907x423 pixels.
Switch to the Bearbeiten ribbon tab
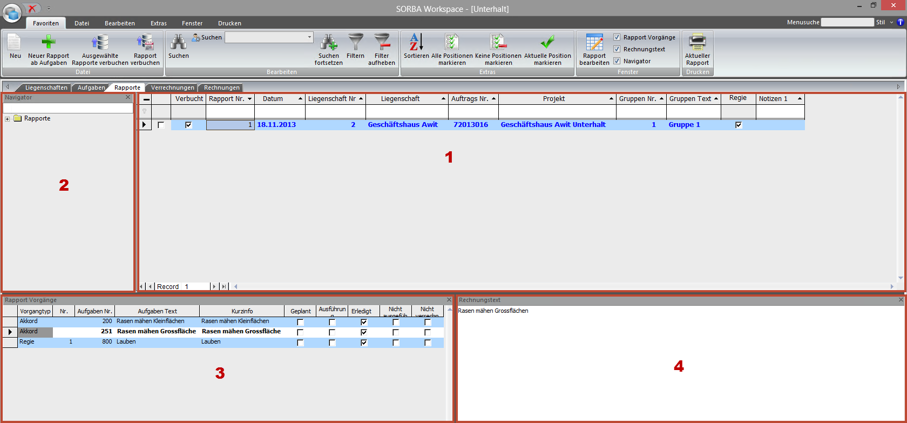pos(120,23)
